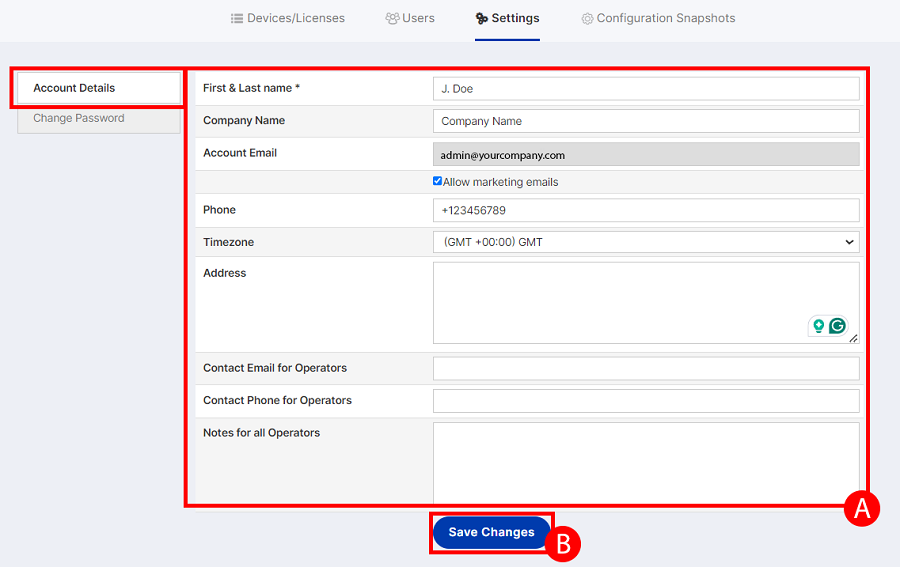The image size is (900, 567).
Task: Select the Contact Email for Operators field
Action: (x=645, y=368)
